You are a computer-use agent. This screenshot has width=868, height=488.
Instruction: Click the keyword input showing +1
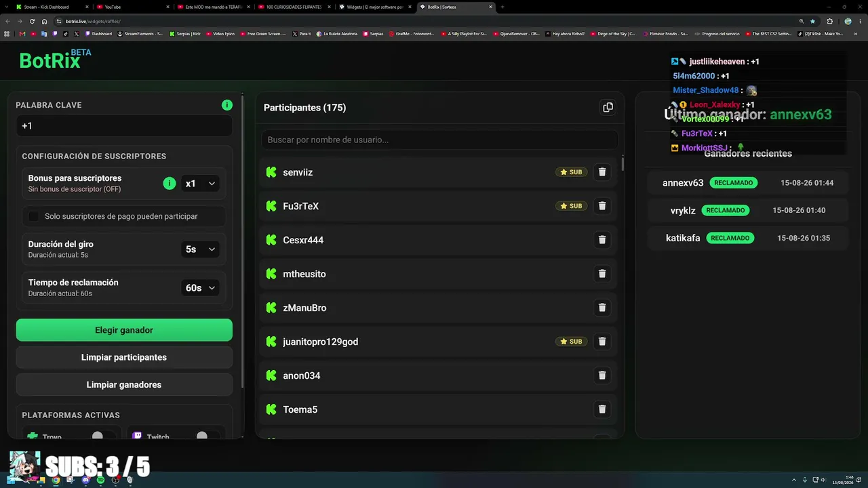click(124, 126)
